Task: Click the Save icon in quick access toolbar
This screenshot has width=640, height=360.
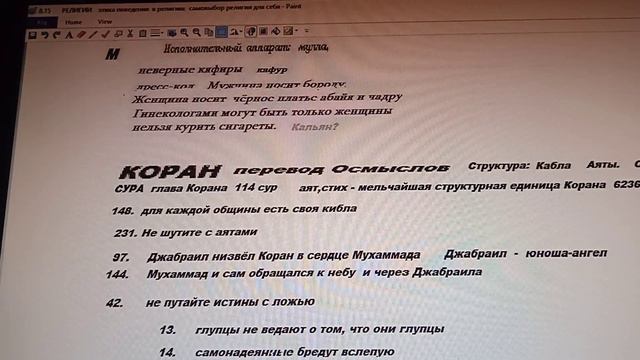Action: tap(33, 36)
